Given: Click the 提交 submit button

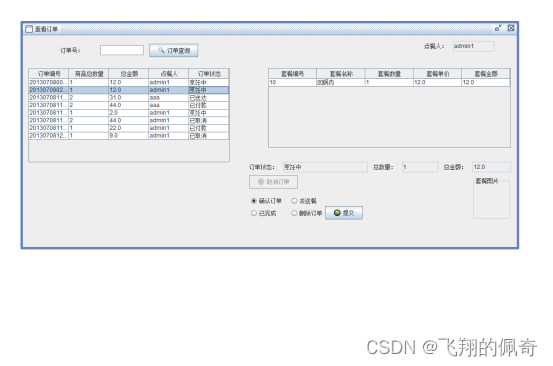Looking at the screenshot, I should (344, 213).
